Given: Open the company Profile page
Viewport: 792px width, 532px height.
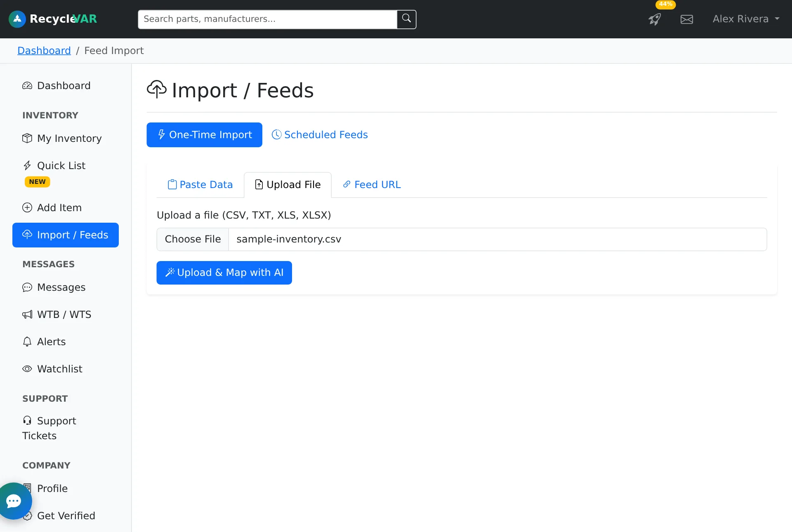Looking at the screenshot, I should [66, 488].
